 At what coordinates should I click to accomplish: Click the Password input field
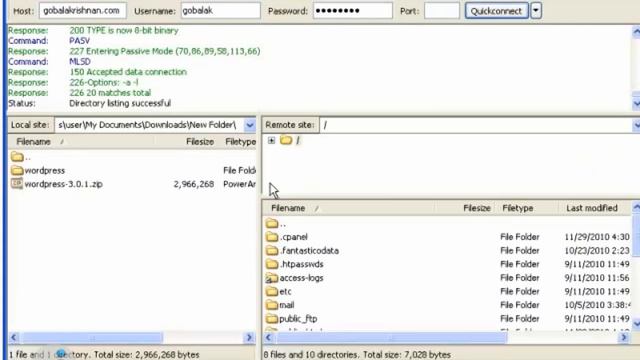[x=353, y=11]
